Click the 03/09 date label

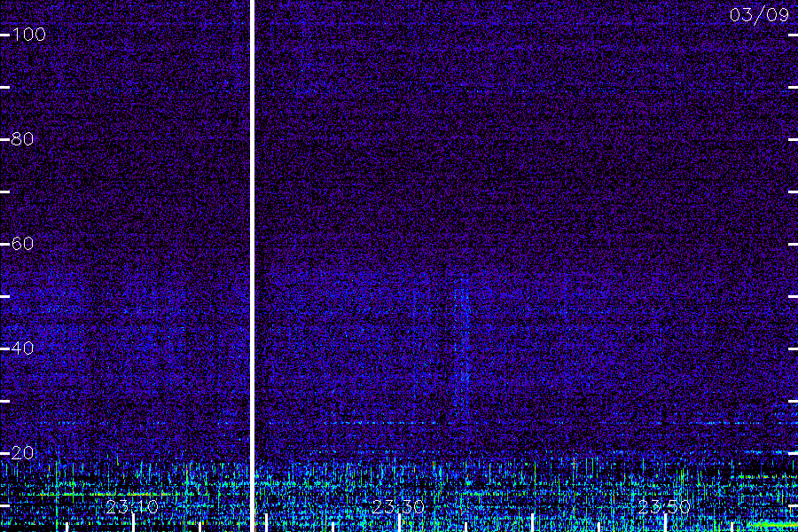(759, 15)
